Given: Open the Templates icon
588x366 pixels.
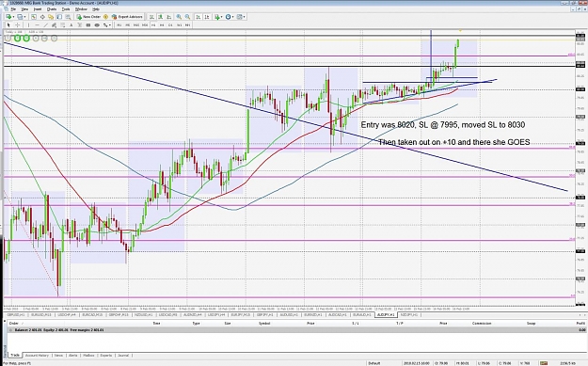Looking at the screenshot, I should 240,17.
